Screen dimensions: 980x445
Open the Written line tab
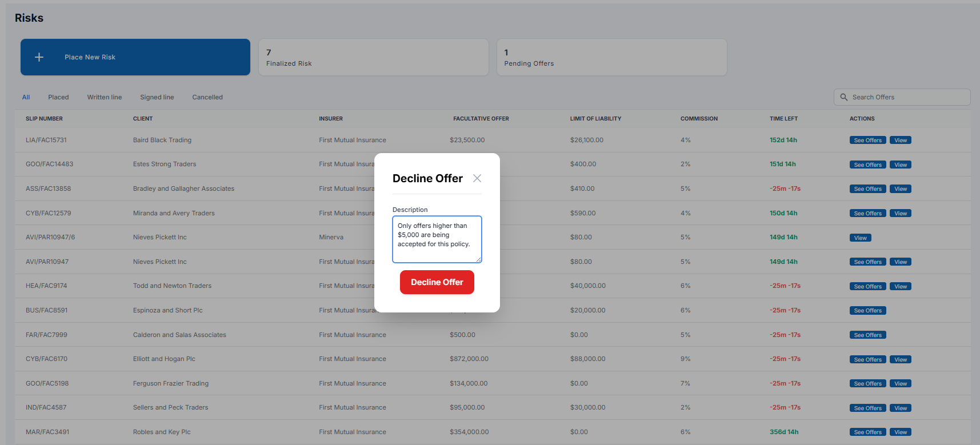tap(105, 97)
